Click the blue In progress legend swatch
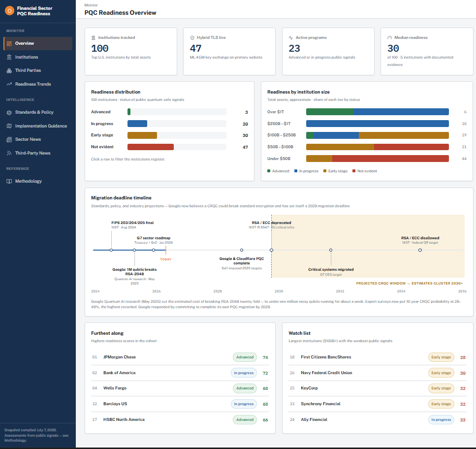The height and width of the screenshot is (449, 476). click(296, 171)
